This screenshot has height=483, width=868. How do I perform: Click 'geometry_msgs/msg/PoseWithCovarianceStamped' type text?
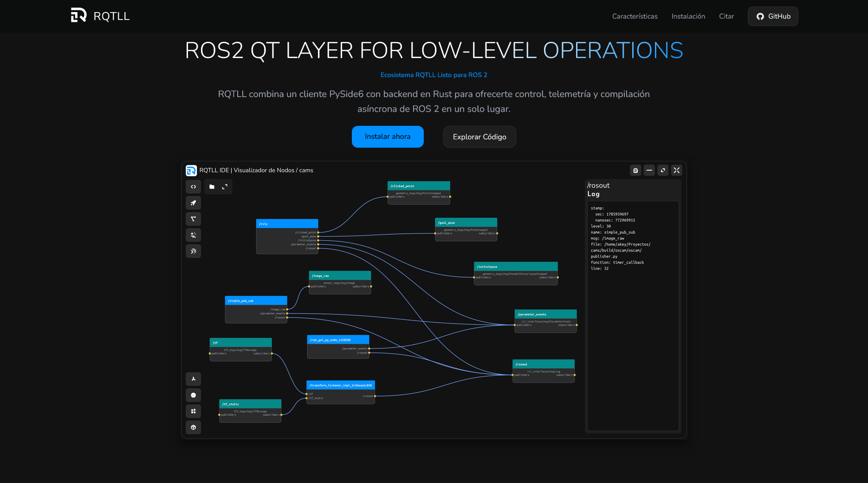(x=515, y=274)
